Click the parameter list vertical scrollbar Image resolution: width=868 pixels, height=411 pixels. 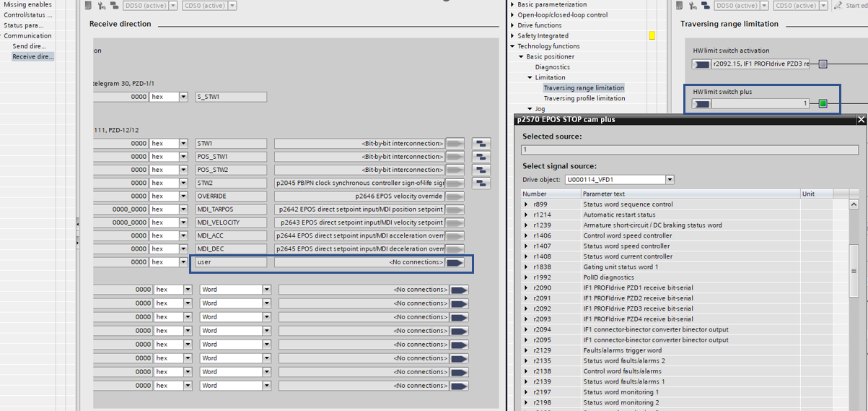coord(854,270)
